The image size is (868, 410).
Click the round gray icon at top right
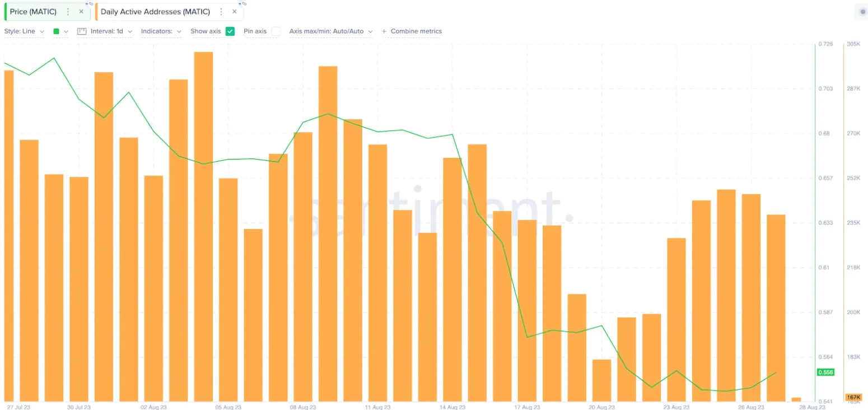coord(862,12)
